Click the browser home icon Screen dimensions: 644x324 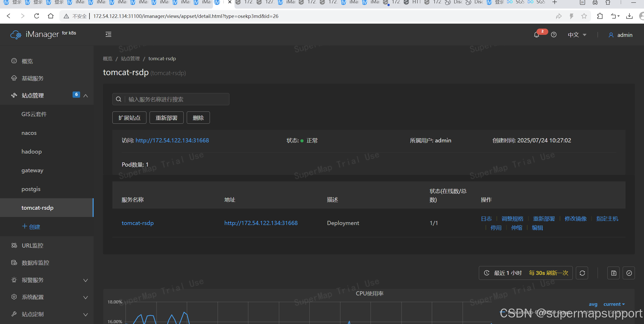point(51,16)
